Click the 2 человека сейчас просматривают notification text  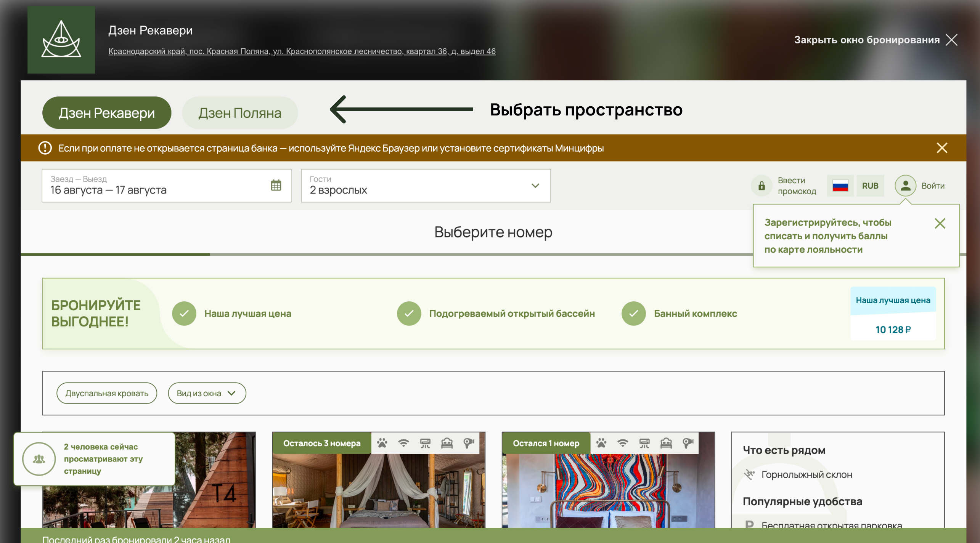(x=103, y=459)
